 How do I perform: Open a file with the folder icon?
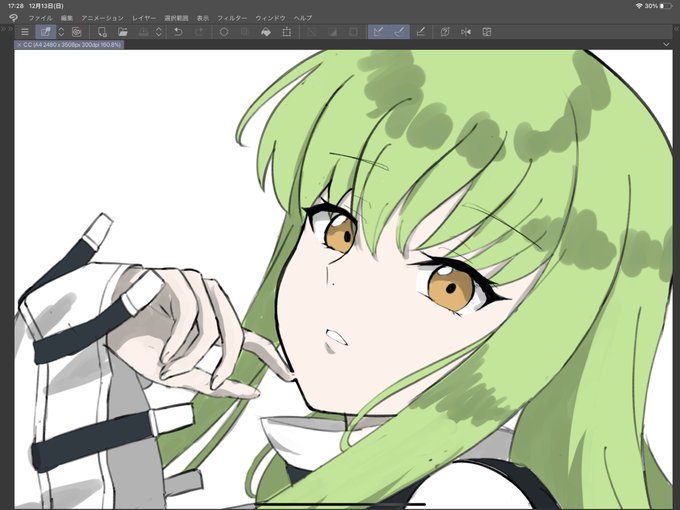point(123,32)
